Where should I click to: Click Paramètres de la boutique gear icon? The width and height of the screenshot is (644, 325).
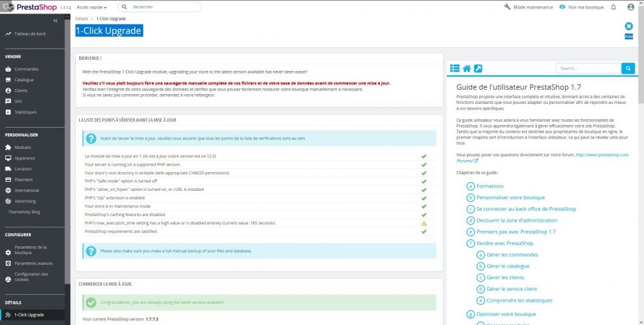coord(8,252)
